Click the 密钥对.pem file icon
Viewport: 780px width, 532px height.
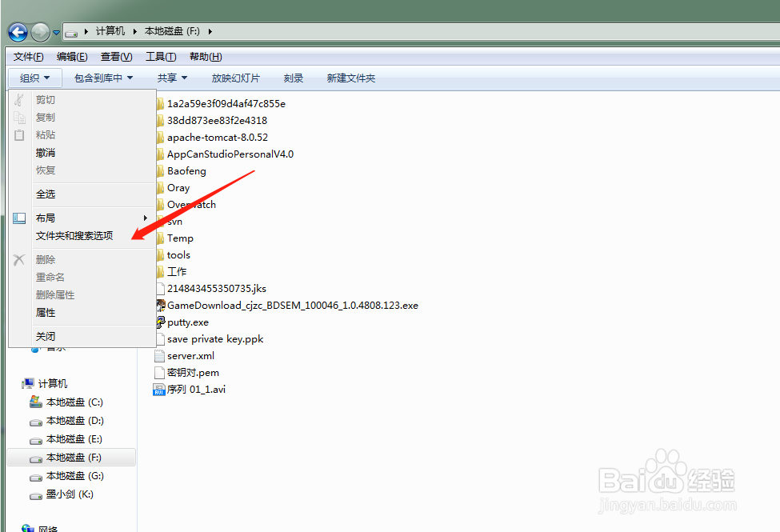pyautogui.click(x=160, y=373)
